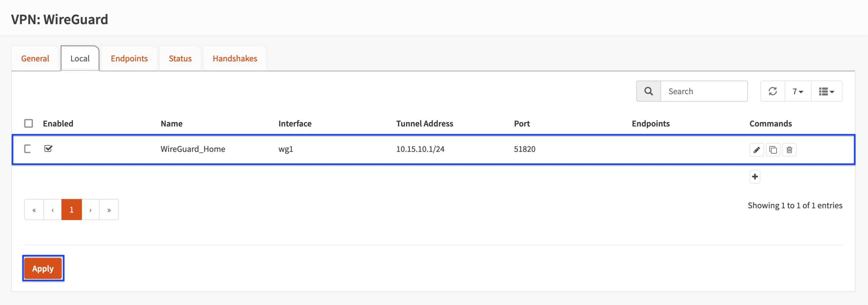Image resolution: width=868 pixels, height=305 pixels.
Task: Click the WireGuard_Home name cell
Action: (193, 149)
